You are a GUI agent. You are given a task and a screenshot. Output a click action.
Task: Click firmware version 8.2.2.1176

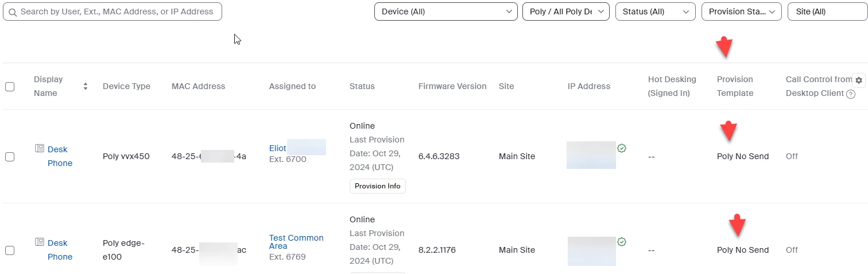[439, 250]
